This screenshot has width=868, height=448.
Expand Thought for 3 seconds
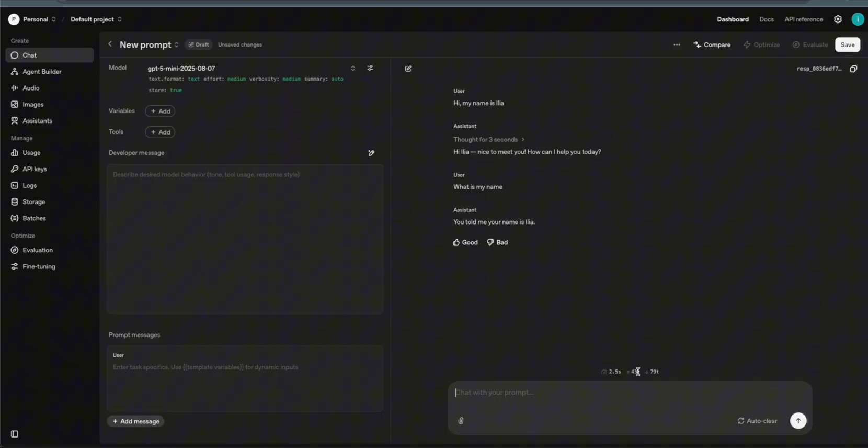(489, 140)
